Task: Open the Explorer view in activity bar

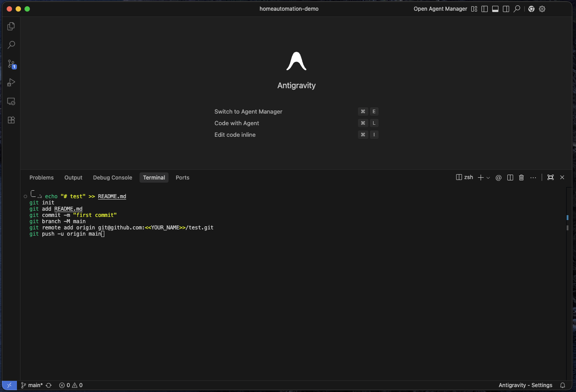Action: coord(11,26)
